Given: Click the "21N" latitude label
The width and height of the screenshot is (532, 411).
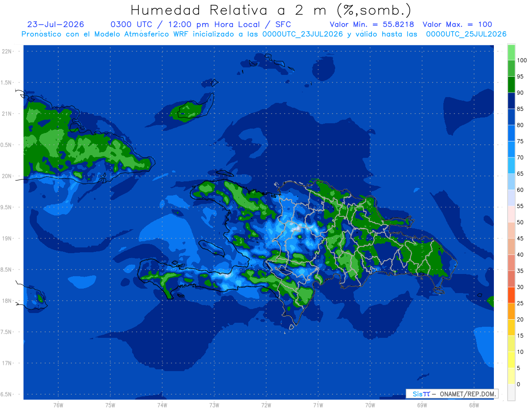Looking at the screenshot, I should coord(7,114).
